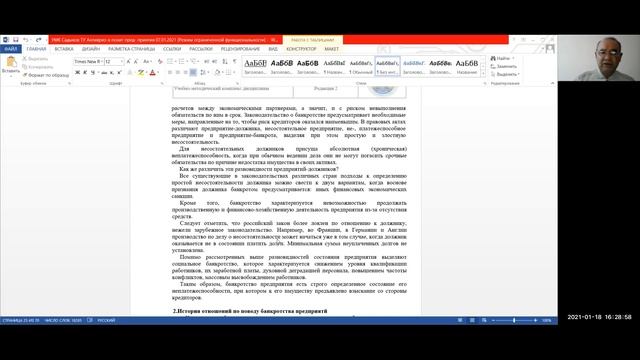Increase paragraph indent
This screenshot has width=640, height=360.
[215, 61]
